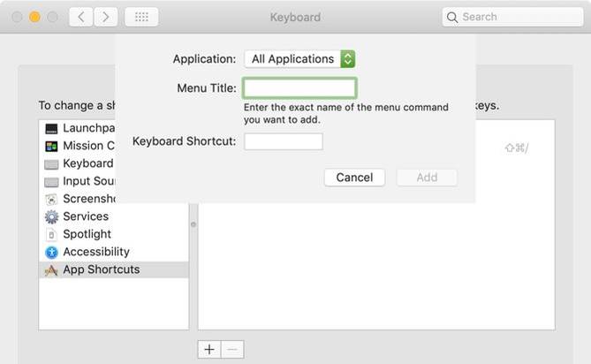Screen dimensions: 591x364
Task: Select the Mission Control icon
Action: pyautogui.click(x=51, y=146)
